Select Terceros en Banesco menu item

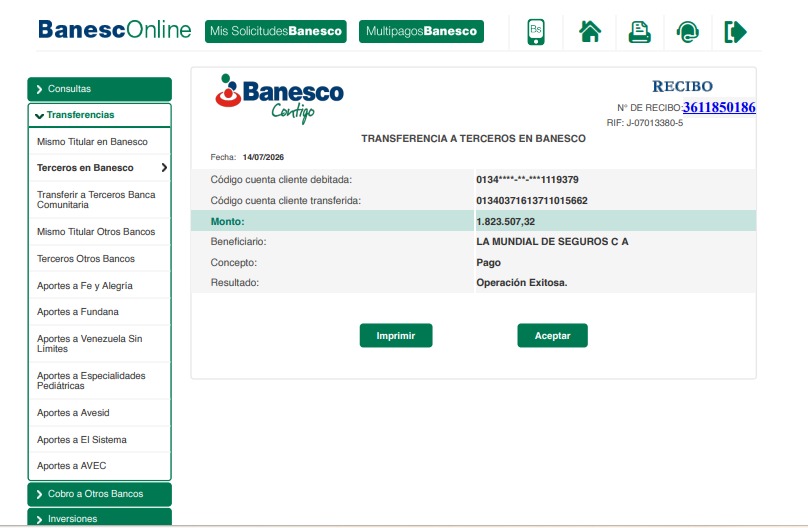tap(99, 168)
